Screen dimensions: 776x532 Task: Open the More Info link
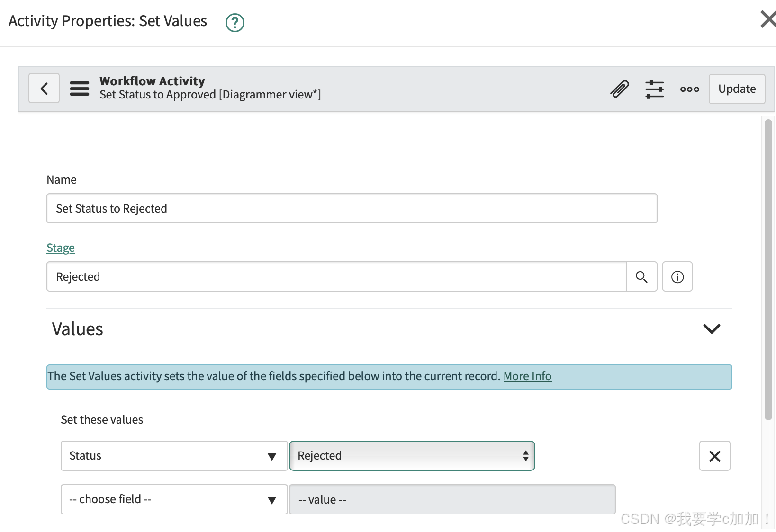[527, 376]
